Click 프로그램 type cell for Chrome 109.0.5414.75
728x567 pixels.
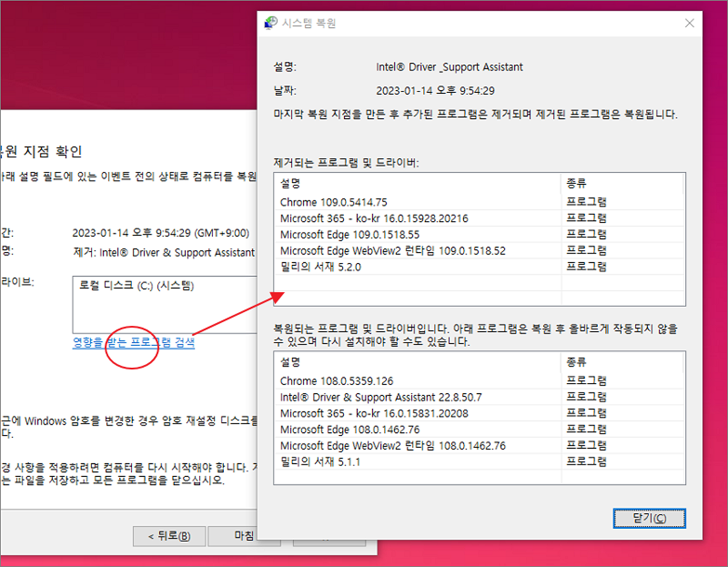[x=586, y=202]
